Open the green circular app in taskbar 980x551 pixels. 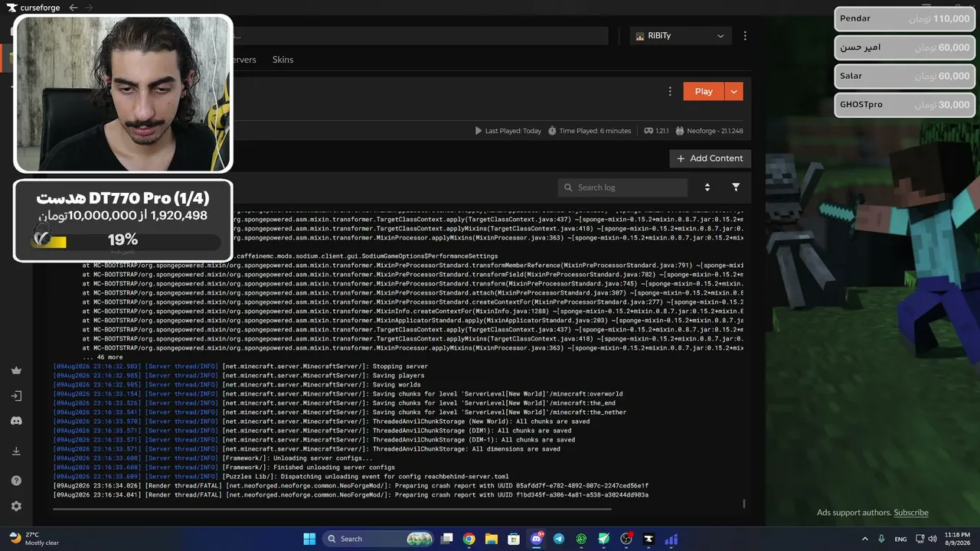tap(581, 539)
